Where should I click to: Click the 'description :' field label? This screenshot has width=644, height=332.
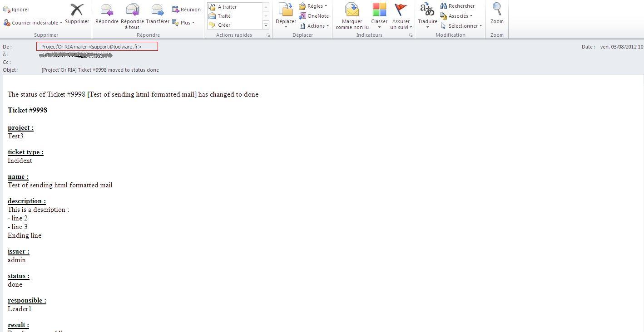(x=27, y=201)
